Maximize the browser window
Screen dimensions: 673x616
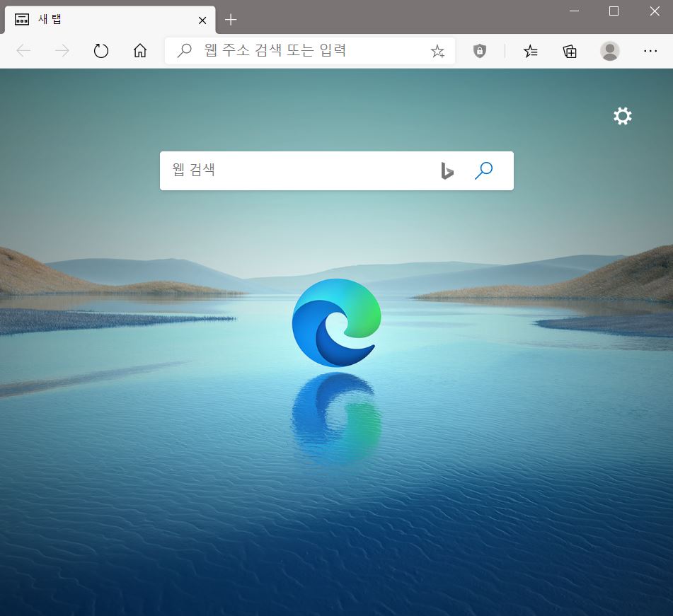click(x=614, y=11)
